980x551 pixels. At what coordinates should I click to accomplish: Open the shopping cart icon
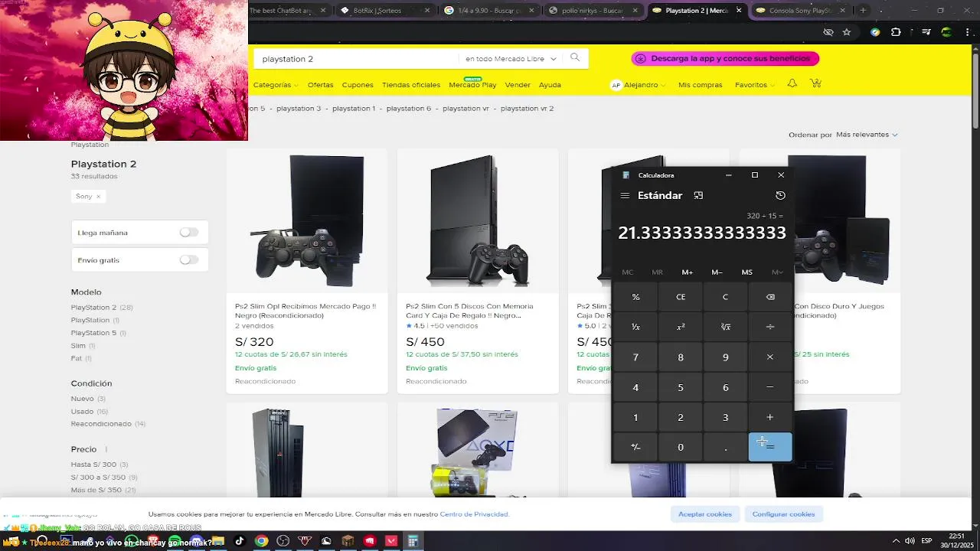pos(815,83)
